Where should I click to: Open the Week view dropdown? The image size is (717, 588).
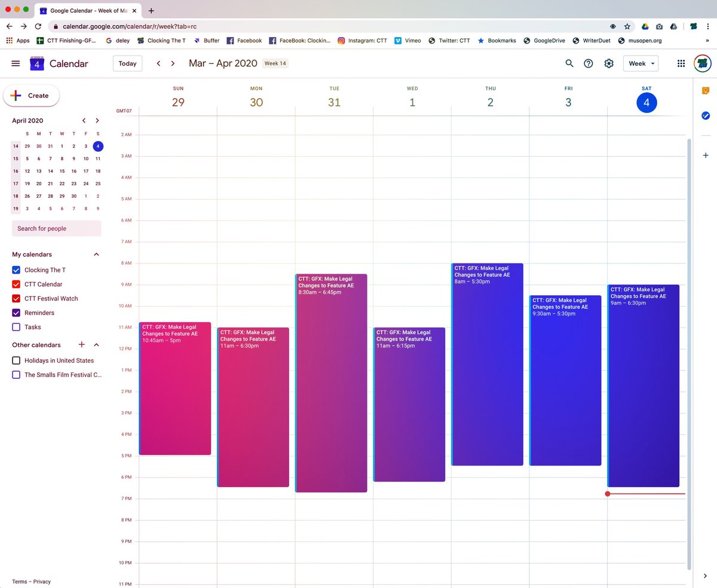pyautogui.click(x=641, y=63)
